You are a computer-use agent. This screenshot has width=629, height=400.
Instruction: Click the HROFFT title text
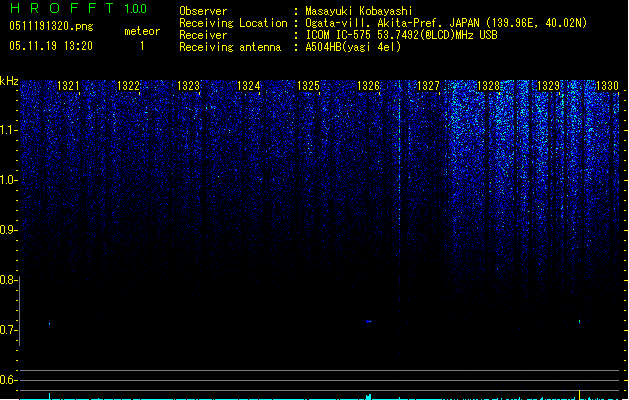click(x=62, y=8)
